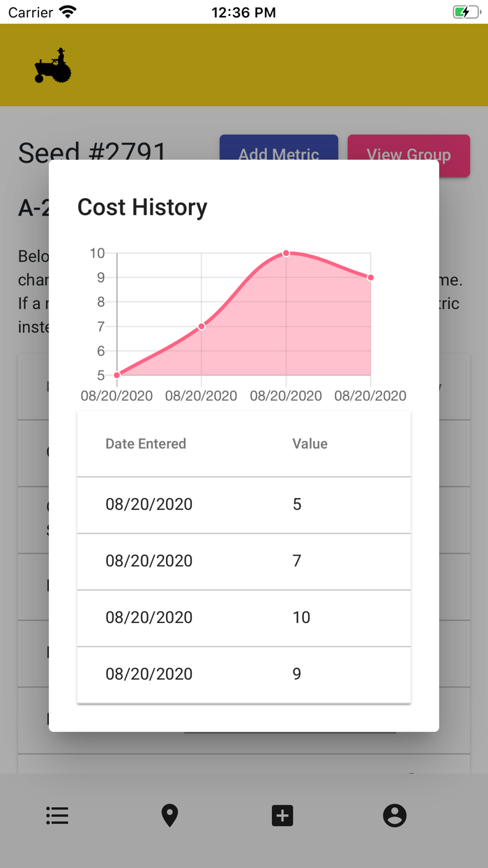
Task: Click the chart data point at 7
Action: (201, 327)
